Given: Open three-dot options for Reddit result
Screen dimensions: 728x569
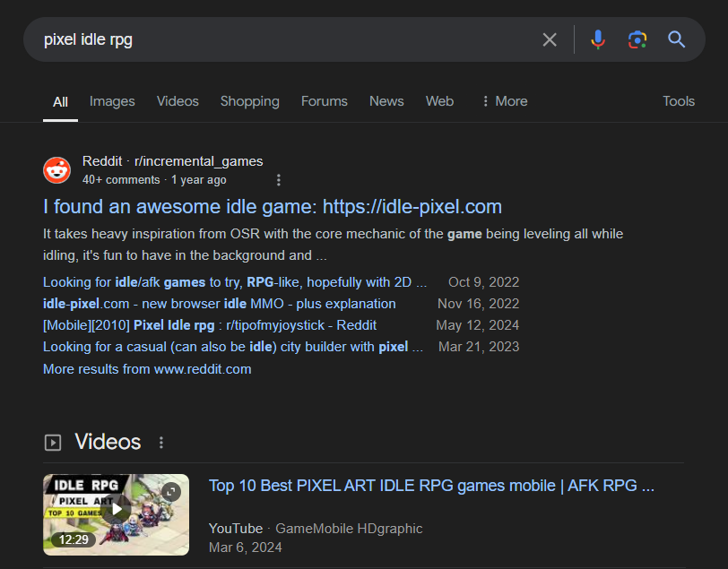Looking at the screenshot, I should (x=278, y=180).
